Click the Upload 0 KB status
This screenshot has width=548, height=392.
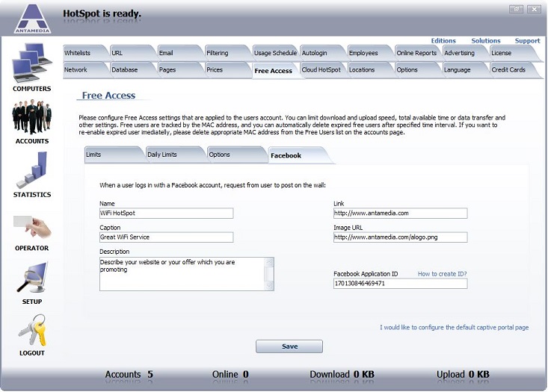pos(463,374)
